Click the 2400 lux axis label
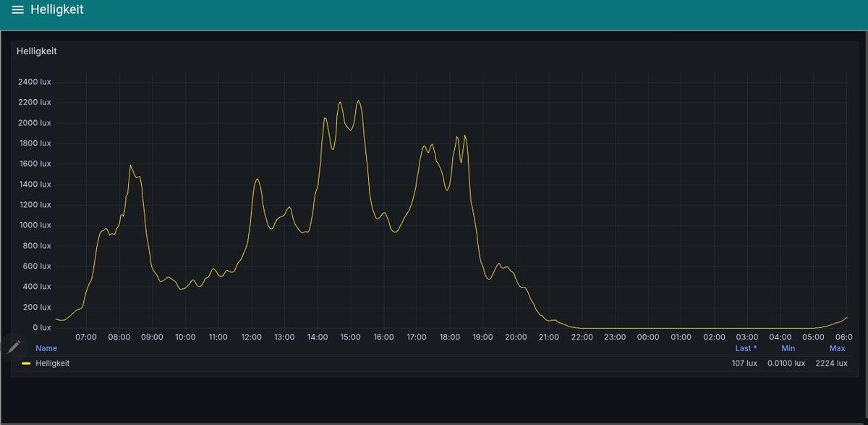868x425 pixels. 35,82
